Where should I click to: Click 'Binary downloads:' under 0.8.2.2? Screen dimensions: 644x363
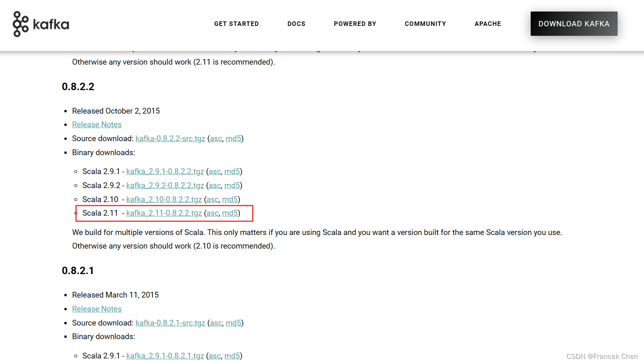point(103,153)
